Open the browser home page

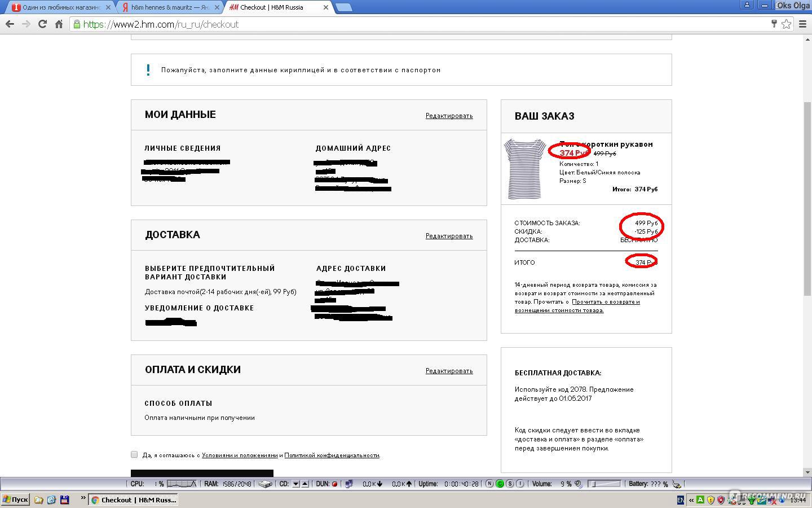pyautogui.click(x=59, y=24)
